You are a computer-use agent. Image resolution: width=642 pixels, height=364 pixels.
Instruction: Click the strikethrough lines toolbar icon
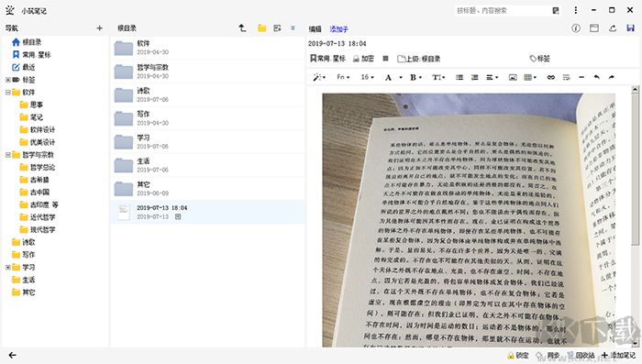point(566,77)
